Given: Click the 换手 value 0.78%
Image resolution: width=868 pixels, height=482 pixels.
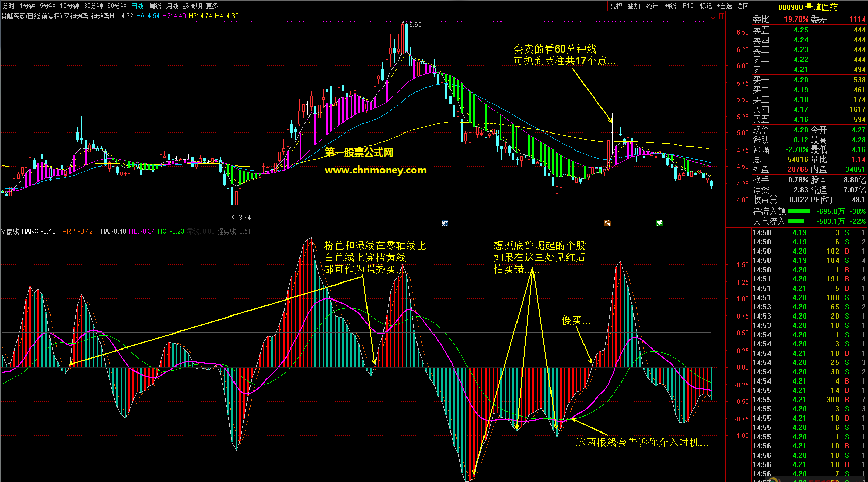Looking at the screenshot, I should tap(798, 180).
